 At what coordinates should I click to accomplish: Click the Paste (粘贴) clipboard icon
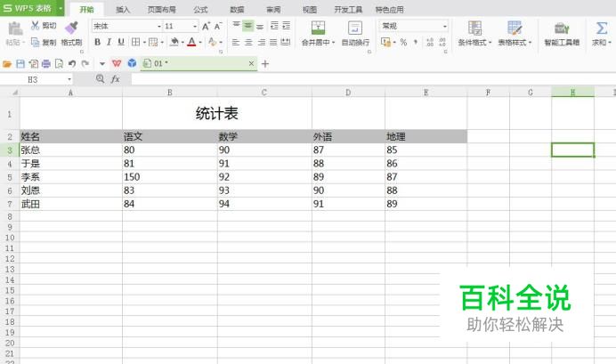(x=15, y=29)
